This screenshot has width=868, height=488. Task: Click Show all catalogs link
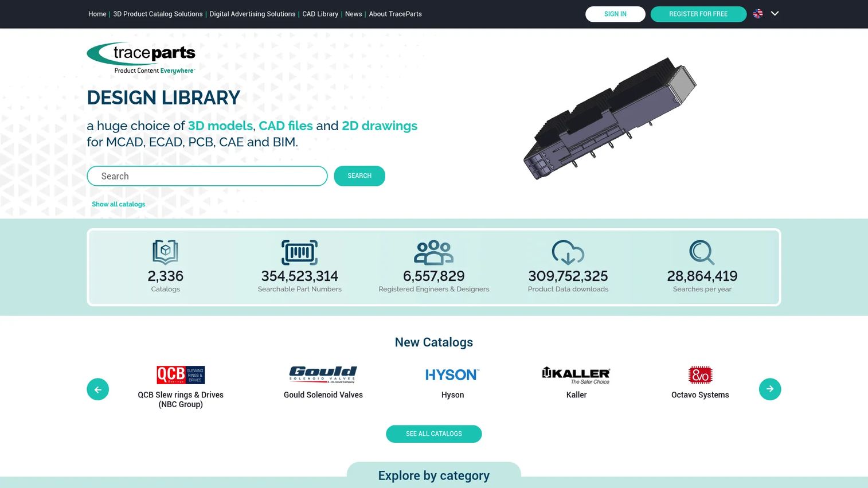[x=118, y=204]
